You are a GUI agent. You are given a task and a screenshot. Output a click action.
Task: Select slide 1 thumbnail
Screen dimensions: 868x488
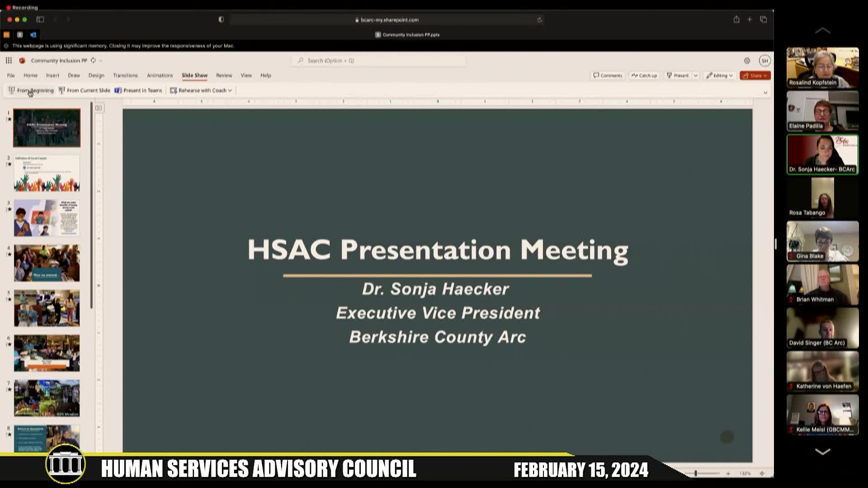click(47, 128)
